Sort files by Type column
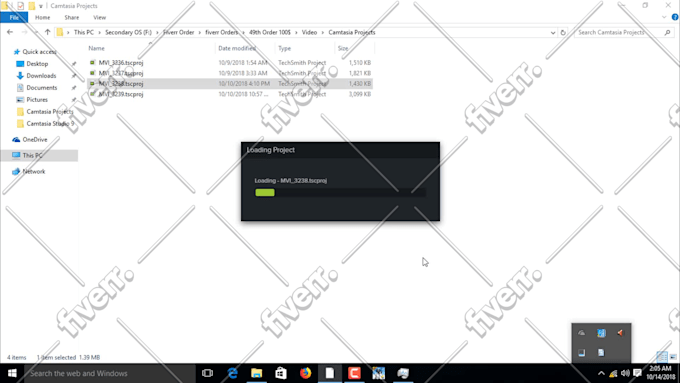Screen dimensions: 680x383 (284, 48)
